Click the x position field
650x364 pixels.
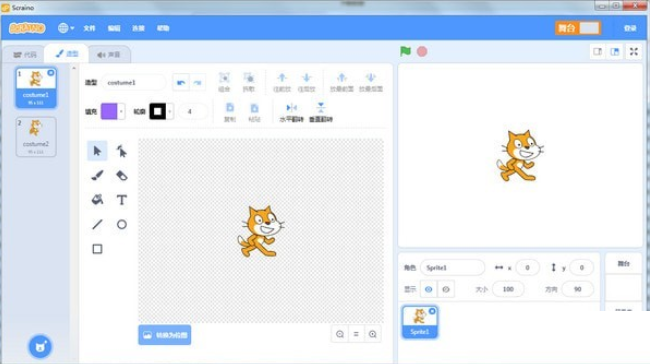pos(527,268)
